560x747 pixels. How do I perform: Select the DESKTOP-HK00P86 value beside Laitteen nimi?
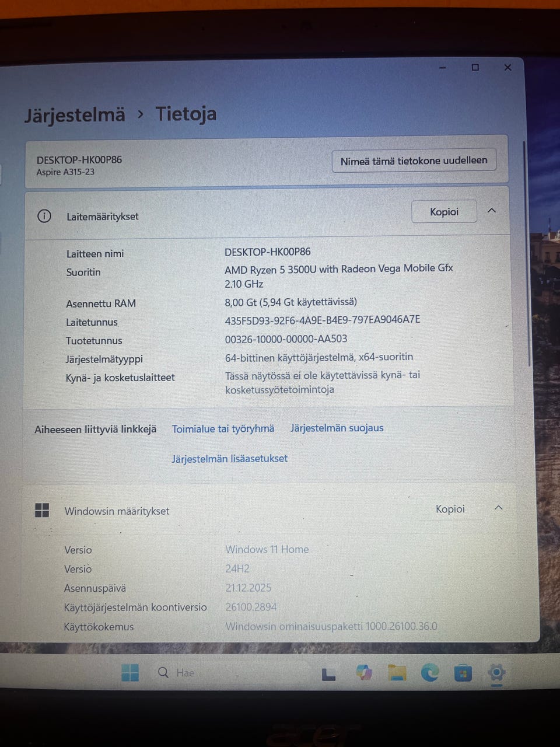(268, 252)
